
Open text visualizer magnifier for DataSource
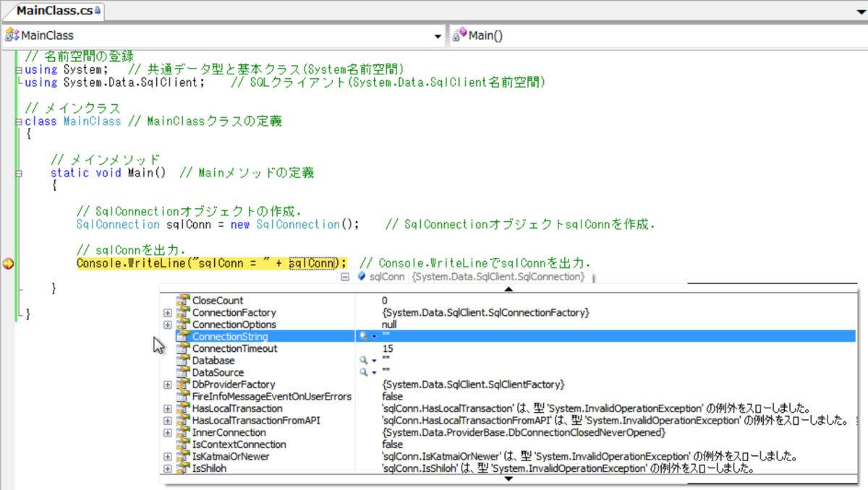pyautogui.click(x=364, y=372)
